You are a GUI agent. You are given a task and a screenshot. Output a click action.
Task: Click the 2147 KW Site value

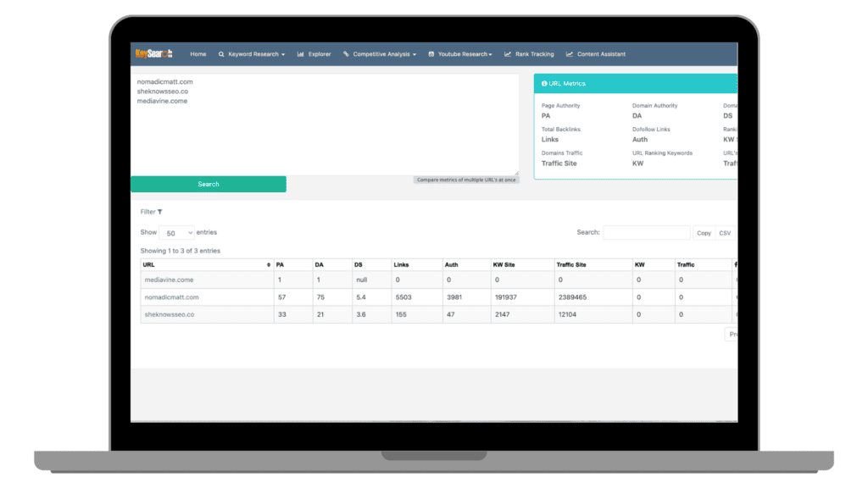pos(502,314)
